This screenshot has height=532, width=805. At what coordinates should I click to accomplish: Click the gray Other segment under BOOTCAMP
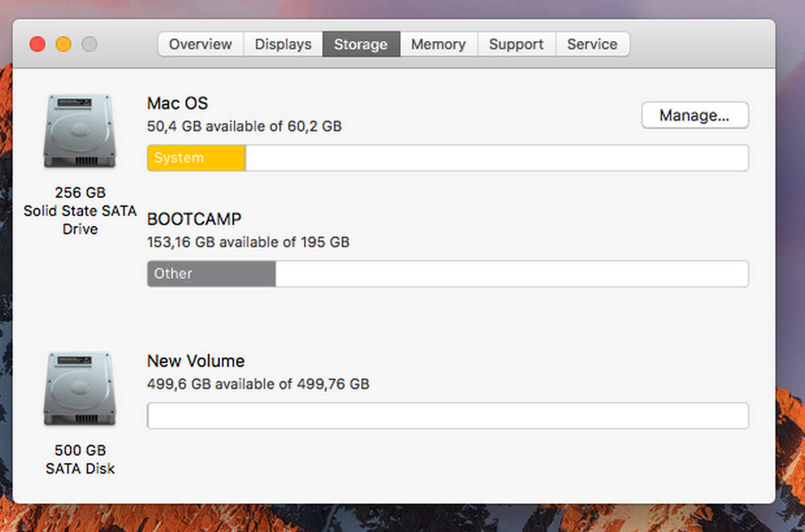(210, 274)
